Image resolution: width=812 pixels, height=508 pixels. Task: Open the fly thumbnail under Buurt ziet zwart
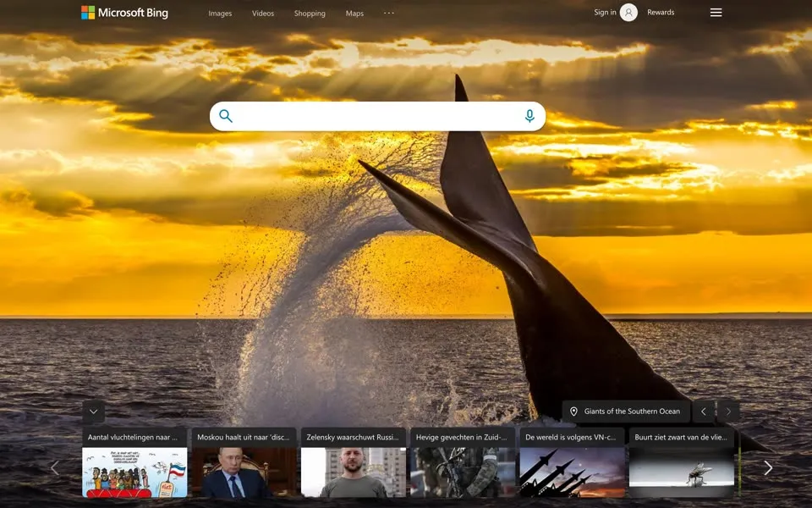point(682,472)
